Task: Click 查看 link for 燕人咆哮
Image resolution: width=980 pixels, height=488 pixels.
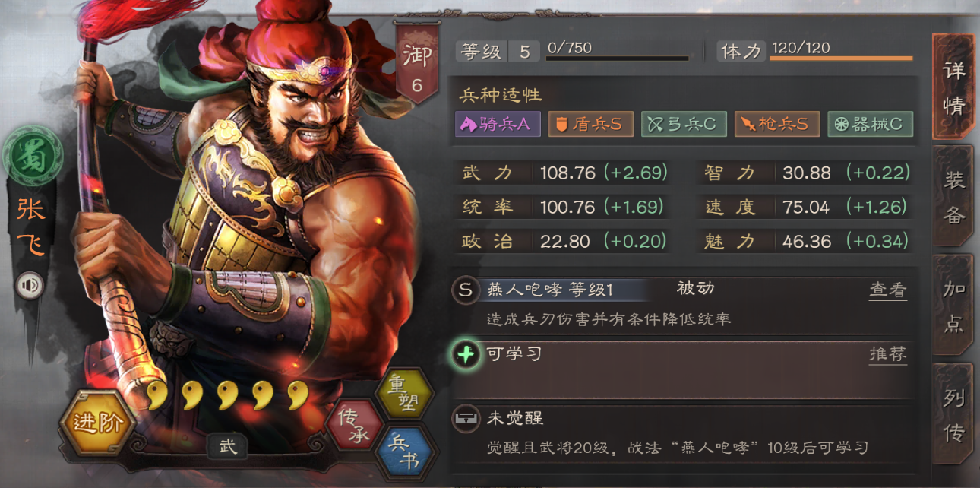Action: [x=888, y=290]
